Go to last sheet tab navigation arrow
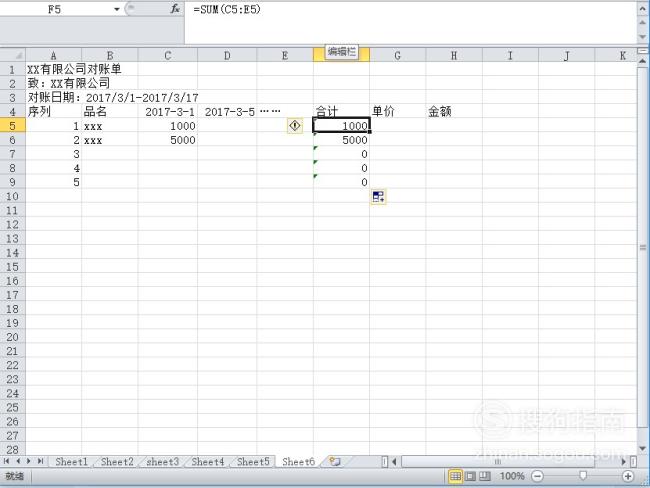650x488 pixels. click(x=40, y=461)
